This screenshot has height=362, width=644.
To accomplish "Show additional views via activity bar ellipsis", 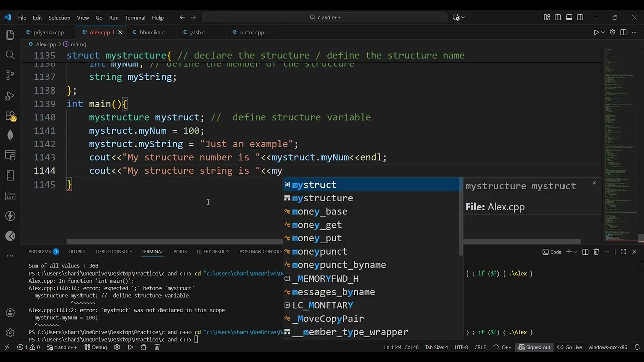I will coord(10,256).
